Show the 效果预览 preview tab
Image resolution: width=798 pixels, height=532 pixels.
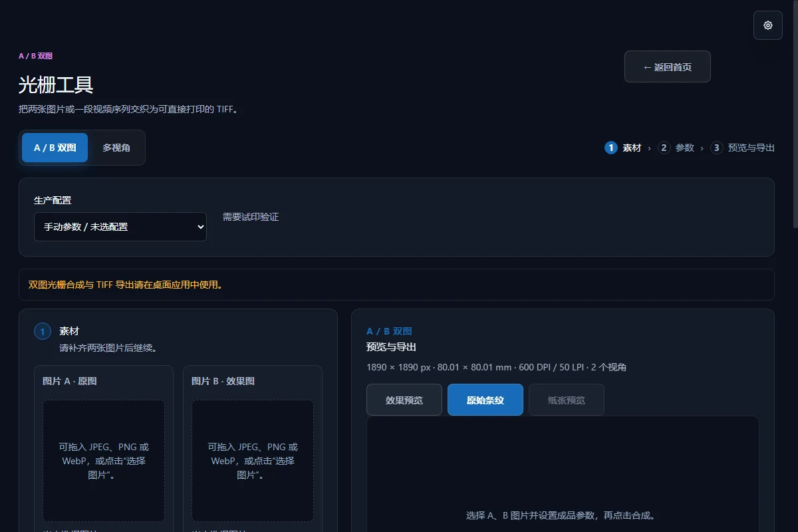pos(404,400)
